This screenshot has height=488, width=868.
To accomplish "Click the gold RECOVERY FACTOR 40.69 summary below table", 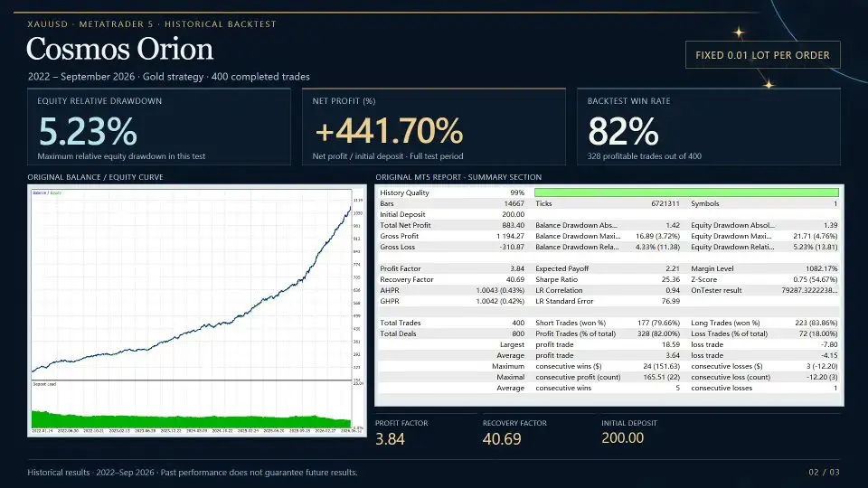I will click(514, 432).
